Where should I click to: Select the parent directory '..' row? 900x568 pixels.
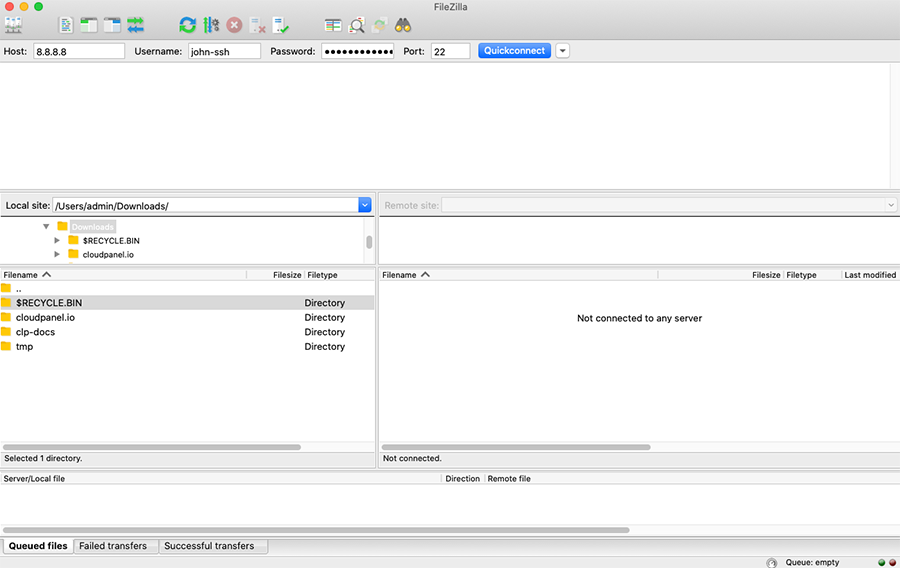(187, 289)
